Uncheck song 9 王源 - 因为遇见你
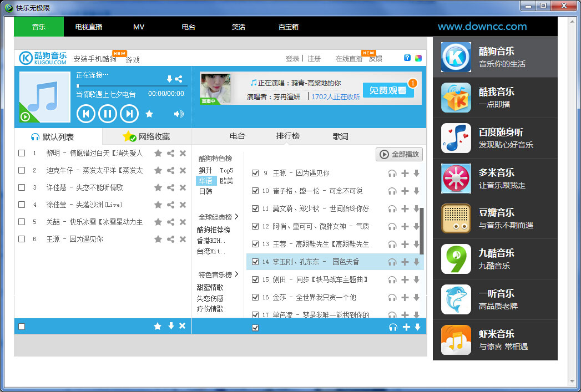Image resolution: width=581 pixels, height=392 pixels. click(x=255, y=172)
